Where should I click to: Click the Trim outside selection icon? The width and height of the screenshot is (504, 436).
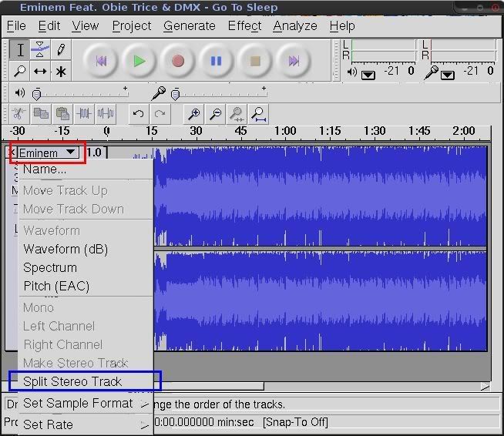click(x=84, y=114)
